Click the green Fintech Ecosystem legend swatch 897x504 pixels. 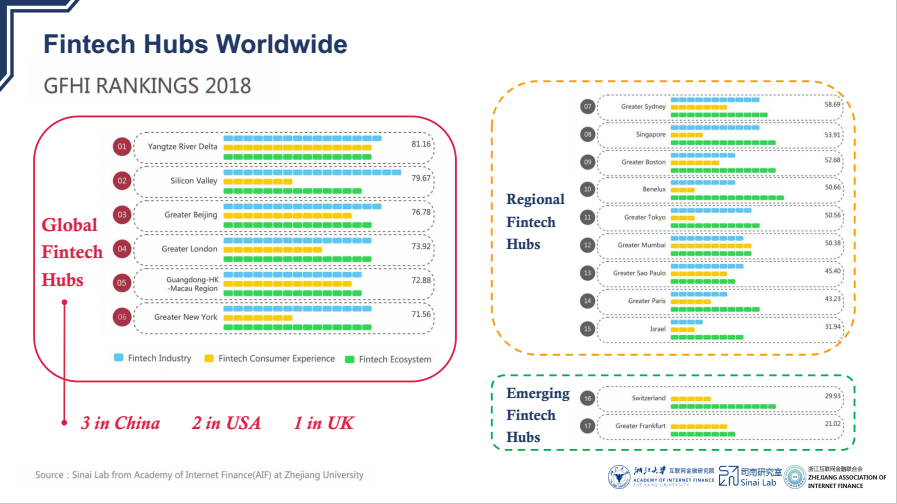(350, 359)
